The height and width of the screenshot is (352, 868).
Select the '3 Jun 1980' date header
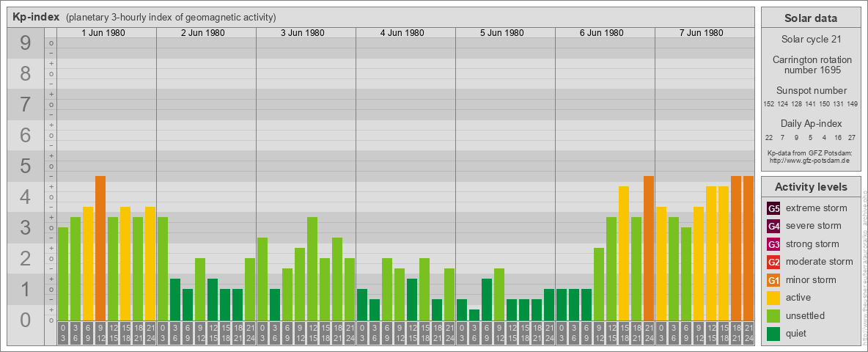pyautogui.click(x=303, y=33)
